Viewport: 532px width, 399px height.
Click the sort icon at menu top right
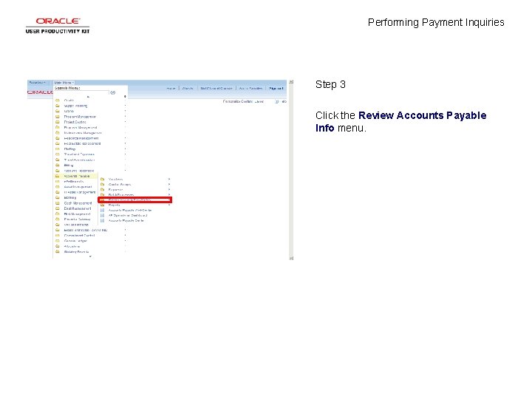point(125,97)
